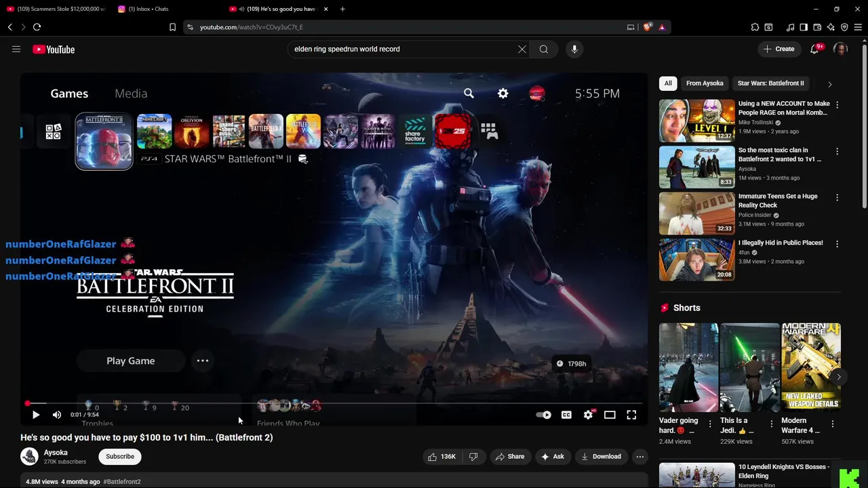This screenshot has width=868, height=488.
Task: Switch to theater mode
Action: tap(610, 415)
